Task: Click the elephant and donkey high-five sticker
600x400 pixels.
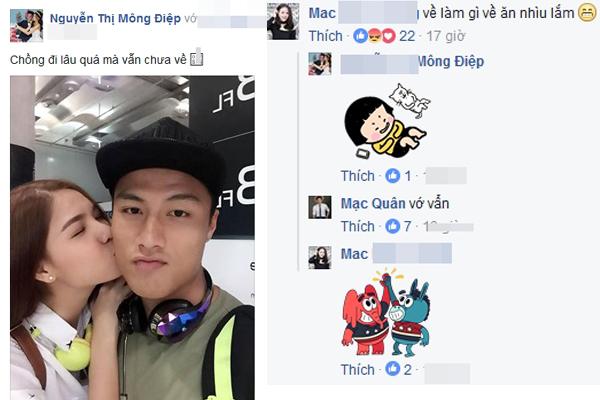Action: [386, 312]
